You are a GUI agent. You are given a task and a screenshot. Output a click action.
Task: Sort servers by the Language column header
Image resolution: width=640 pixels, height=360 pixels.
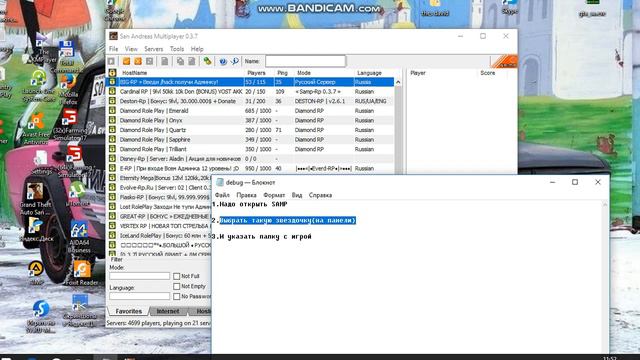pos(373,73)
